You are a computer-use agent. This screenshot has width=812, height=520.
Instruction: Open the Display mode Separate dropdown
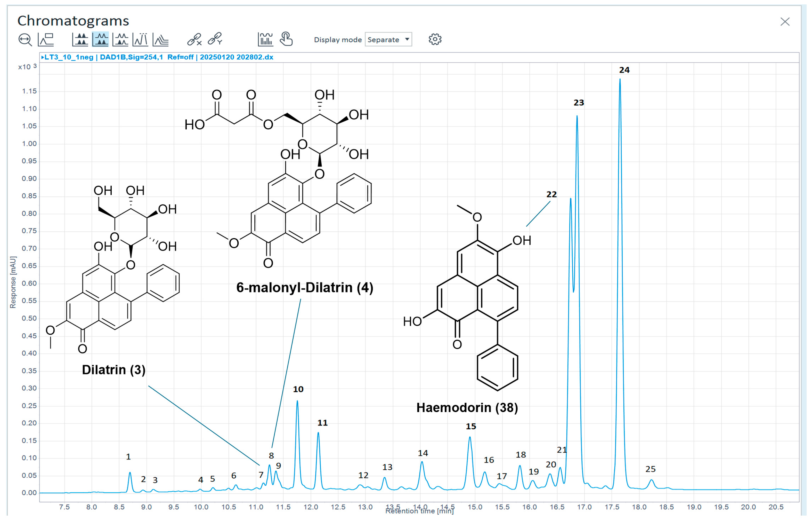pos(388,40)
